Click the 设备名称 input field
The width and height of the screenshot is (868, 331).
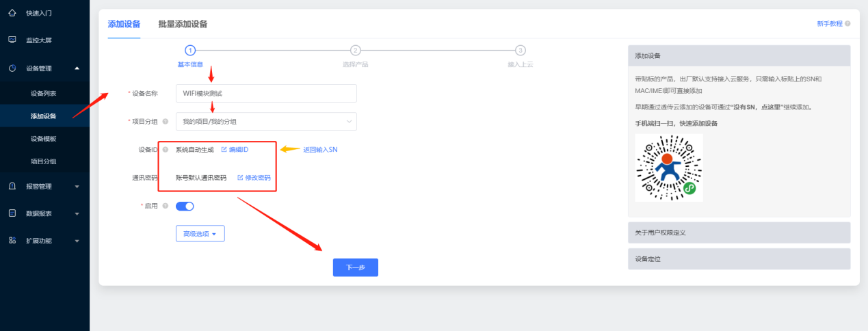pos(266,93)
